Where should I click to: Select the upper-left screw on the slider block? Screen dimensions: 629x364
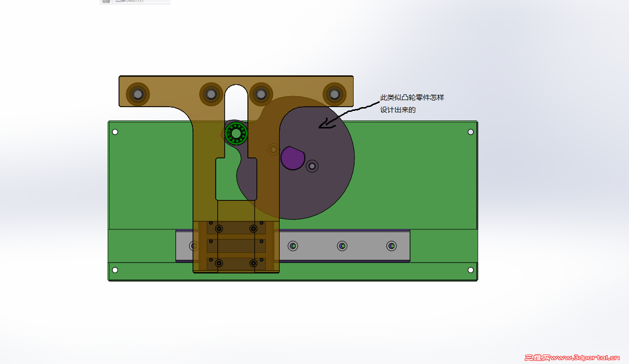coord(219,229)
